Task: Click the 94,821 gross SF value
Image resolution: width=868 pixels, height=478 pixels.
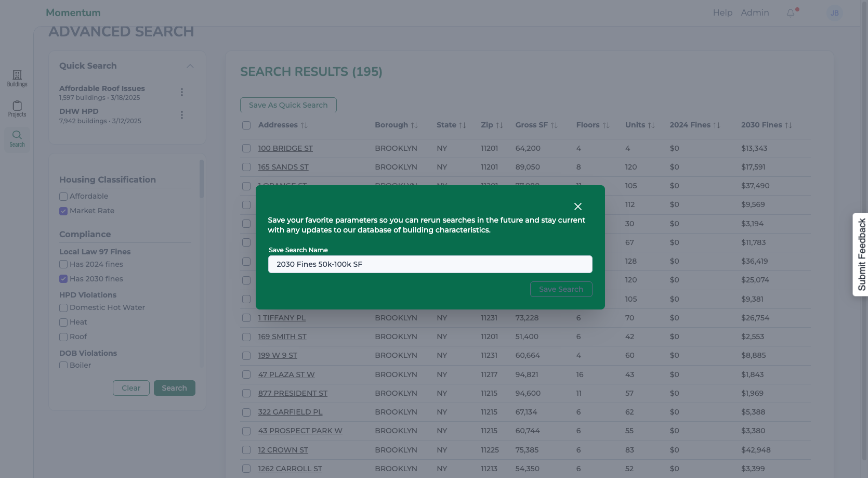Action: pos(527,374)
